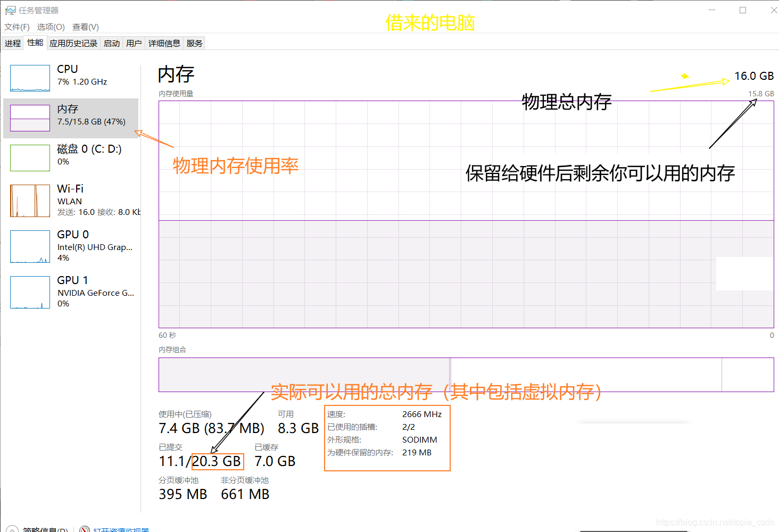Screen dimensions: 779x532
Task: Open the 选项(O) menu
Action: (51, 27)
